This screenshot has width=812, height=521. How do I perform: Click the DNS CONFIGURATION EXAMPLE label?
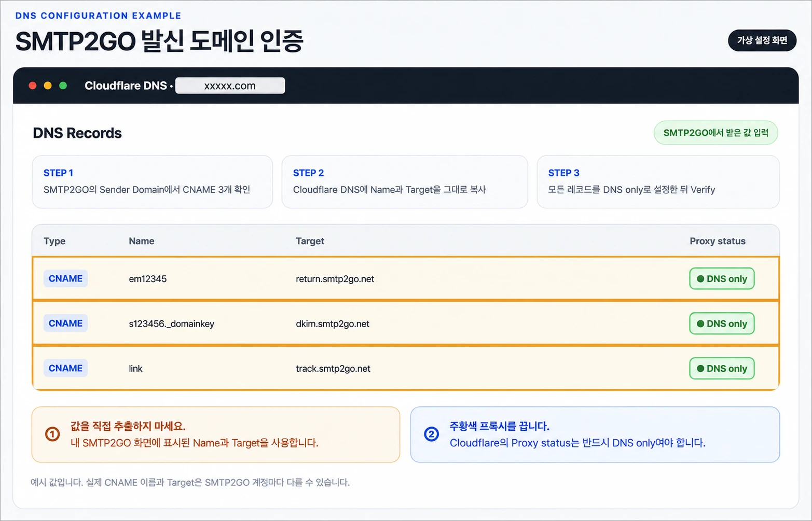tap(99, 16)
